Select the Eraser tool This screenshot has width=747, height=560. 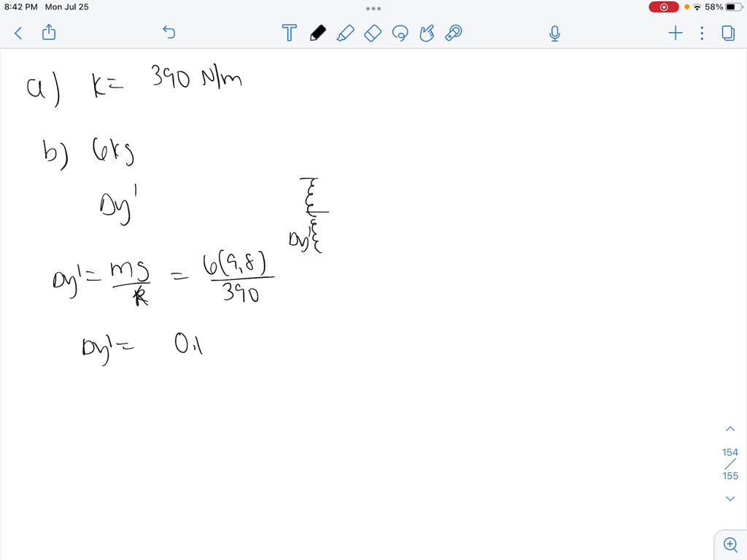coord(373,33)
